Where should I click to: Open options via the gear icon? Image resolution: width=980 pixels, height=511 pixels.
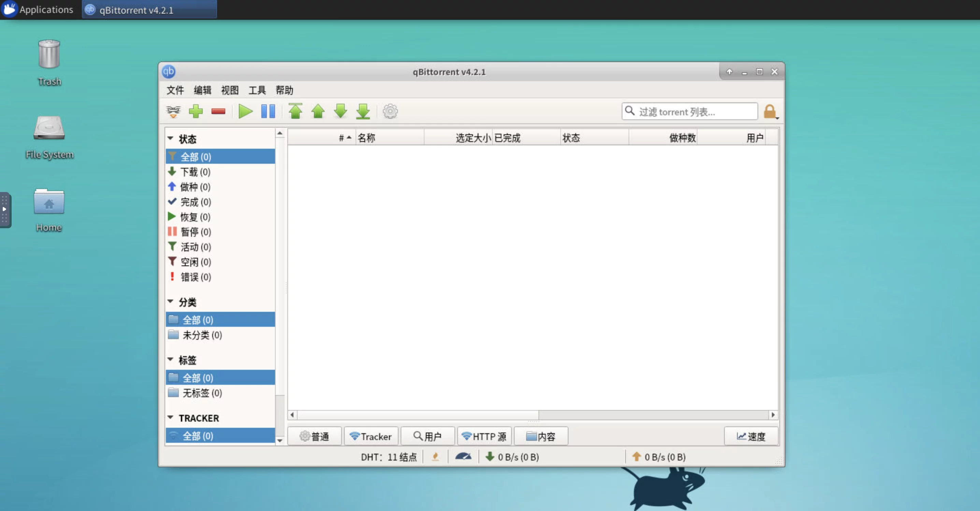tap(390, 112)
